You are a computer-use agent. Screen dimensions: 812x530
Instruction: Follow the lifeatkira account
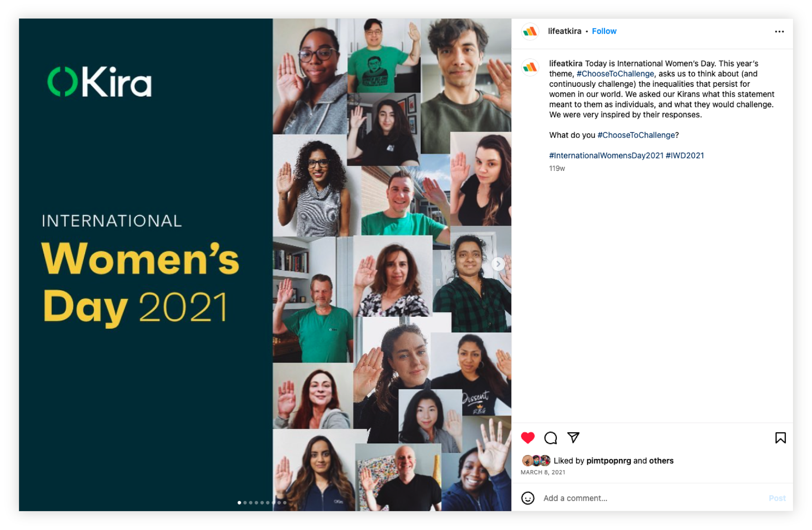coord(604,31)
